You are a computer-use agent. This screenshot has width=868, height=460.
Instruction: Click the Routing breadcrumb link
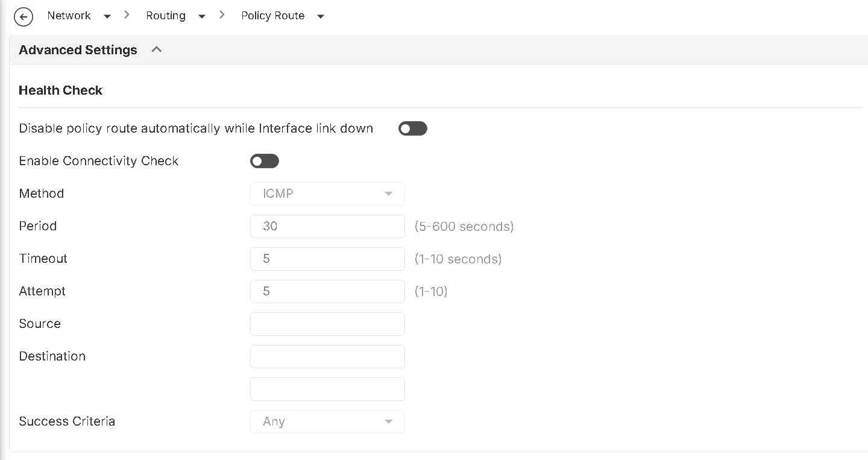[166, 16]
